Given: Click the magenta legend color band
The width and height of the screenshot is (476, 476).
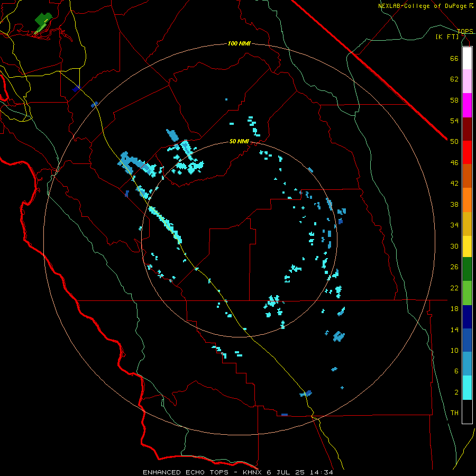Looking at the screenshot, I should click(x=467, y=105).
